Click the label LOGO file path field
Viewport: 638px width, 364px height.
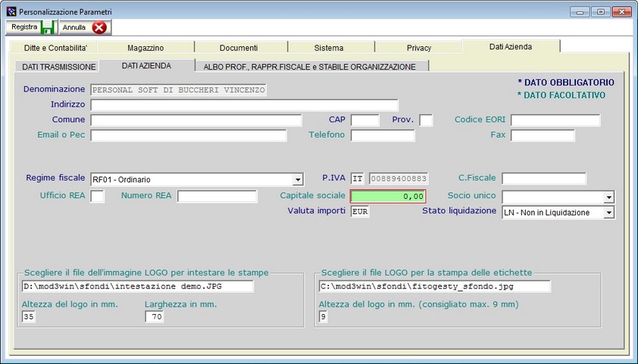click(x=435, y=286)
